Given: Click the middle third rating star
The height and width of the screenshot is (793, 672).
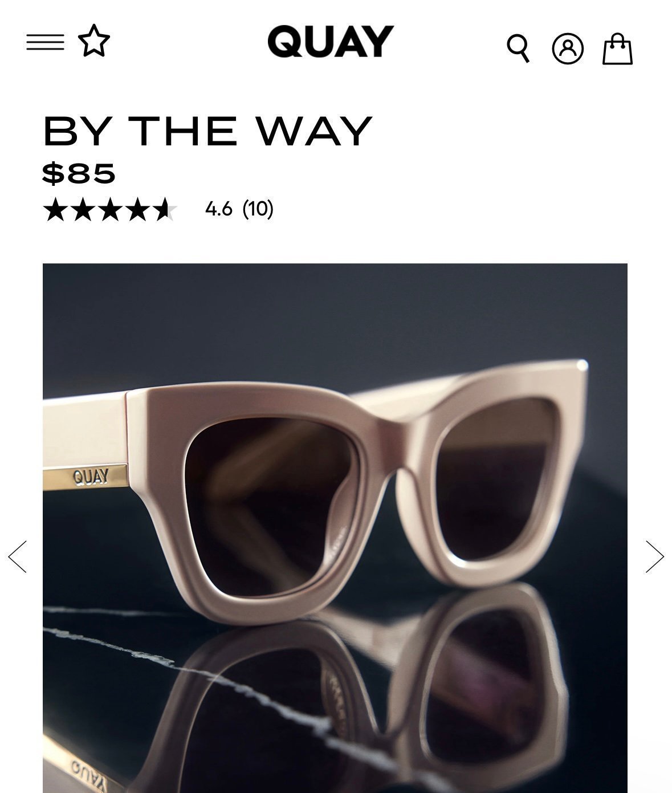Looking at the screenshot, I should [110, 209].
